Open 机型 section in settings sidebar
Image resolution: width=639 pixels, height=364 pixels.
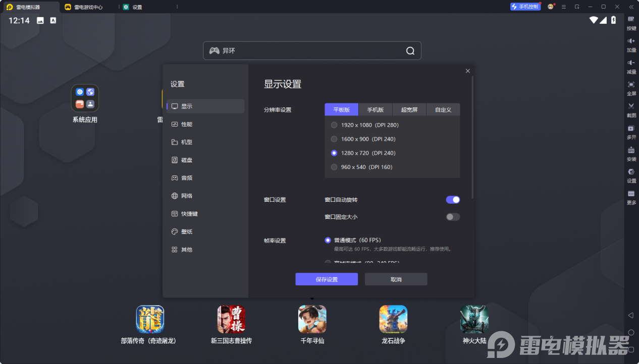pyautogui.click(x=205, y=142)
